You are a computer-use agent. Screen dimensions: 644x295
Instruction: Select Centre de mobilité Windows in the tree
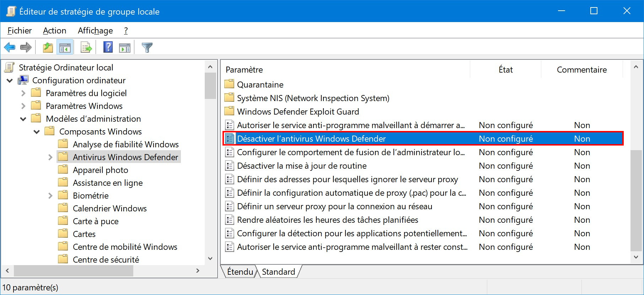(125, 247)
